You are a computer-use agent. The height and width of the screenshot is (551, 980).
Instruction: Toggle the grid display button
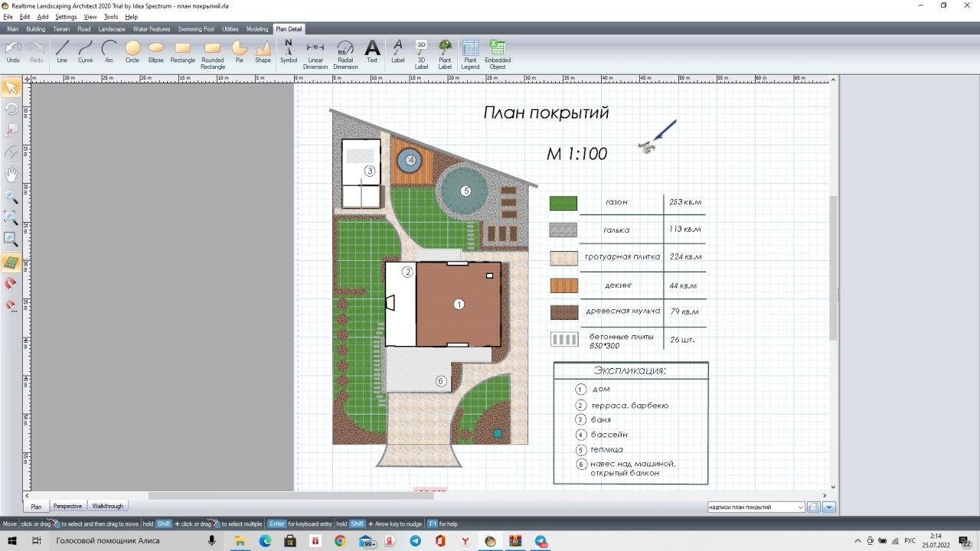tap(11, 262)
